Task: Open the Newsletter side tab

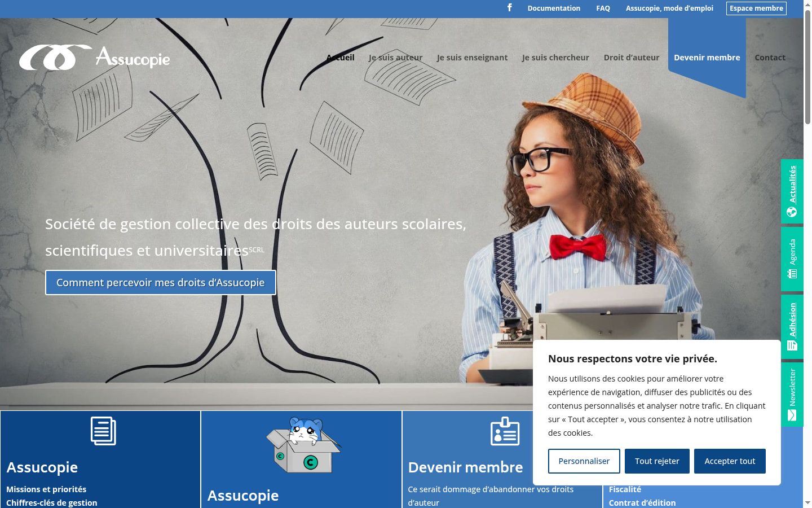Action: [792, 395]
